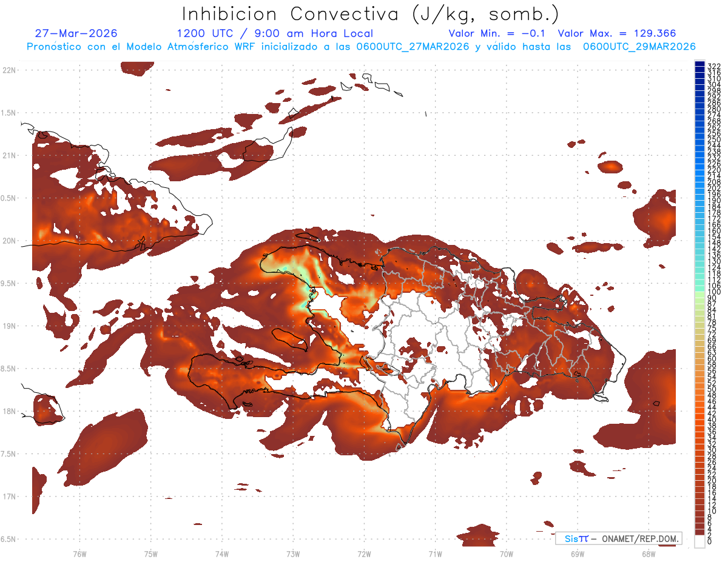Click the 76W longitude axis label
728x562 pixels.
(x=79, y=554)
